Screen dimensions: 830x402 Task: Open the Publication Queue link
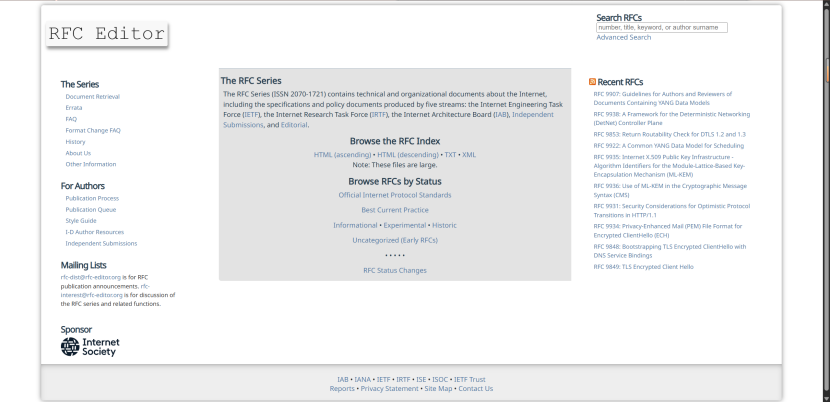tap(91, 209)
